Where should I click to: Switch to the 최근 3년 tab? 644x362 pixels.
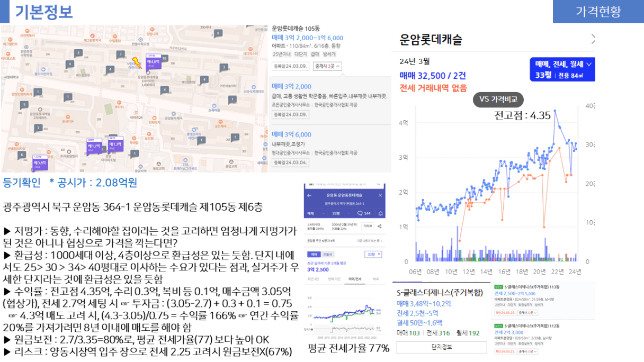pos(313,279)
